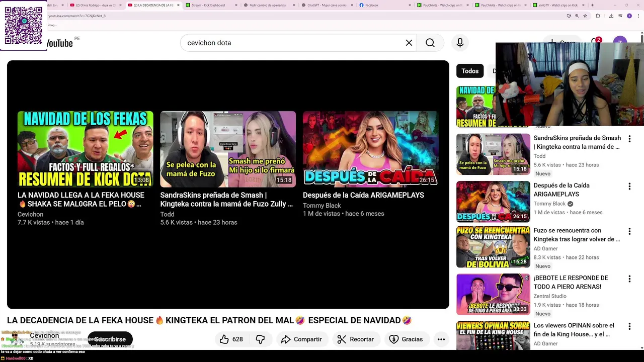Click the Suscribirse button
Image resolution: width=644 pixels, height=362 pixels.
pos(110,339)
